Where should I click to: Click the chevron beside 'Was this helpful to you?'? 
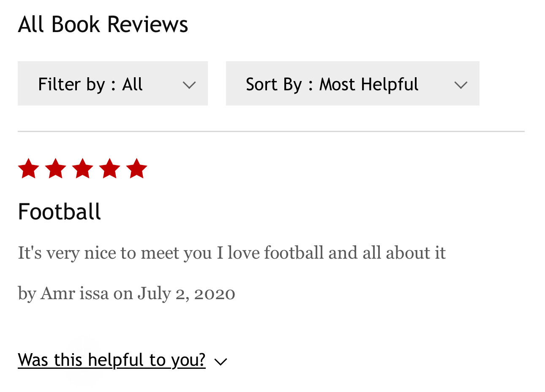click(221, 362)
